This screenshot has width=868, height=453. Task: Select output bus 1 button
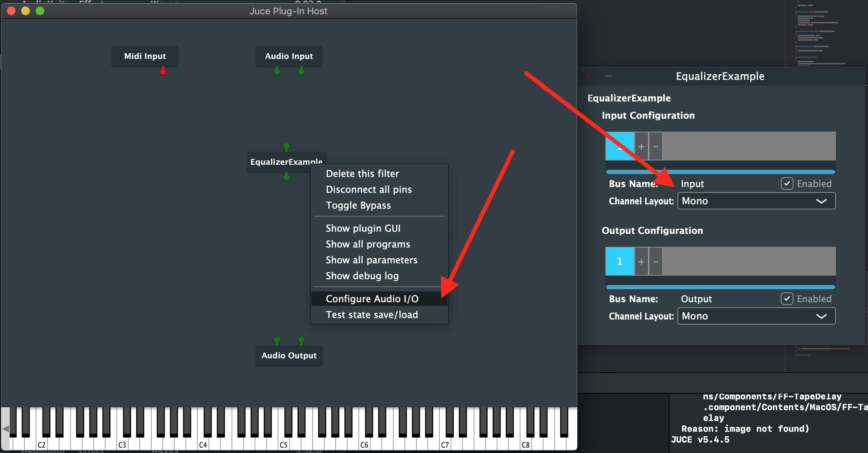(619, 261)
